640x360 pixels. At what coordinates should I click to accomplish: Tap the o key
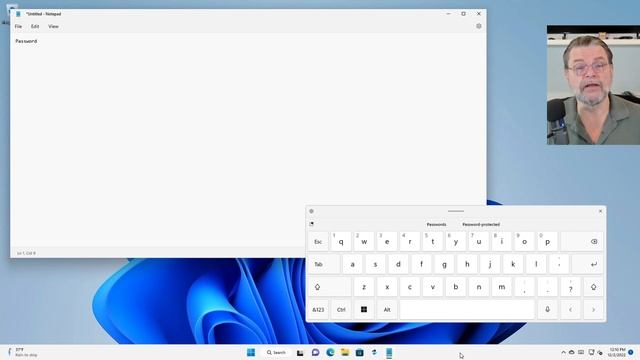(x=524, y=242)
